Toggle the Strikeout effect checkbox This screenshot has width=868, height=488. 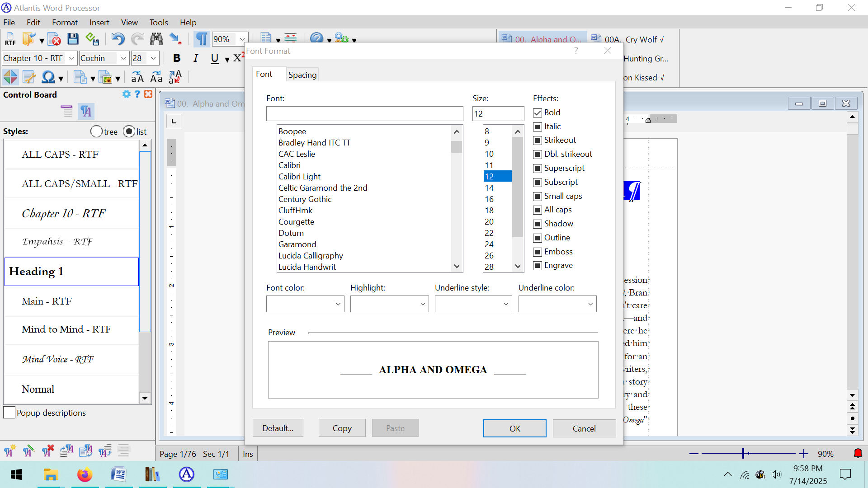(x=538, y=141)
